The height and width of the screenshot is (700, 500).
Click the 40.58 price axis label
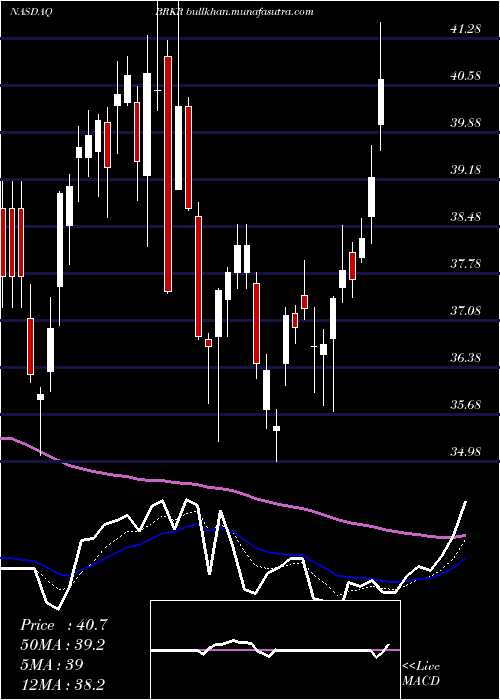point(465,76)
